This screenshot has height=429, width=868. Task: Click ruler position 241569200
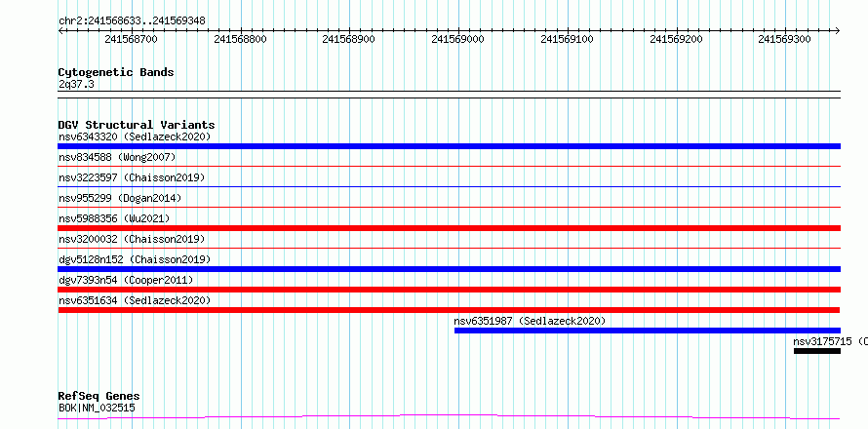(676, 39)
